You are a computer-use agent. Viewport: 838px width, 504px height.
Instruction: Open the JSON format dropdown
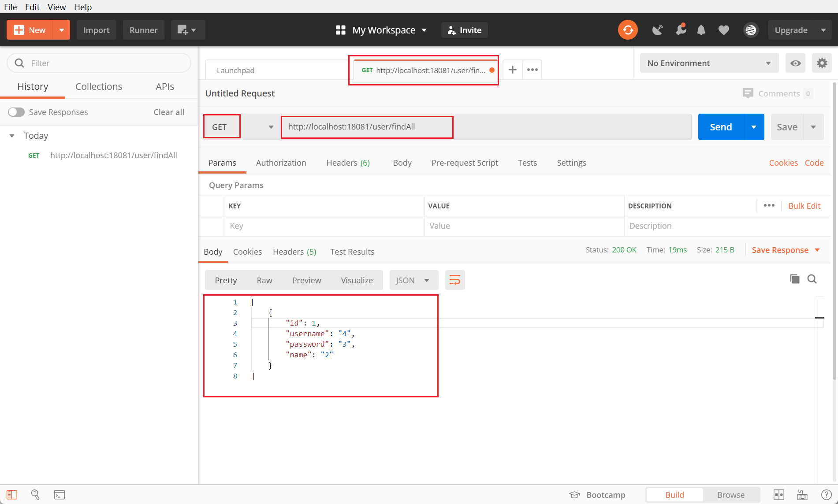[x=413, y=280]
